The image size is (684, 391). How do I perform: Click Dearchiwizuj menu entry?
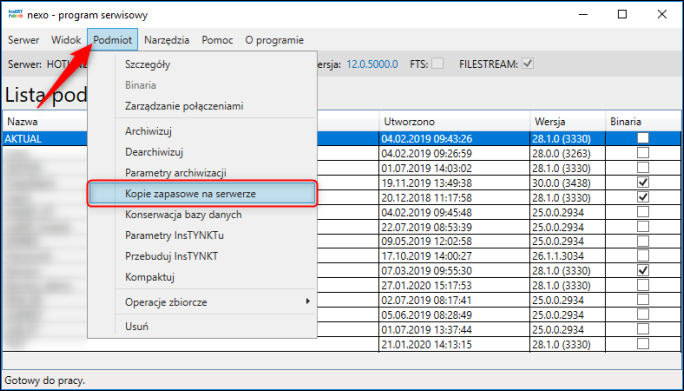tap(202, 152)
